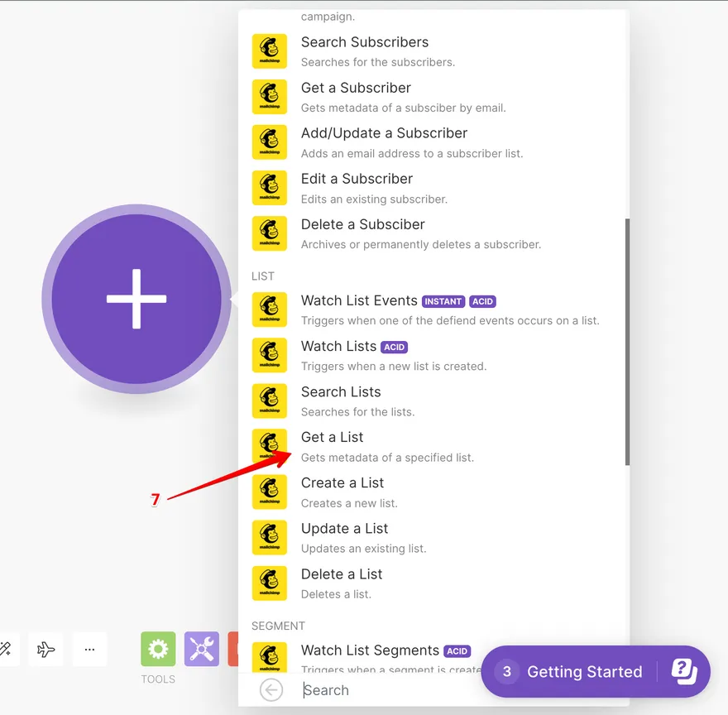728x715 pixels.
Task: Click the Mailchimp icon beside Delete a List
Action: coord(270,583)
